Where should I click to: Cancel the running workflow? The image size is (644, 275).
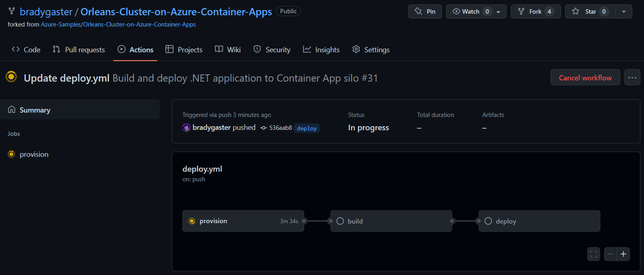585,78
